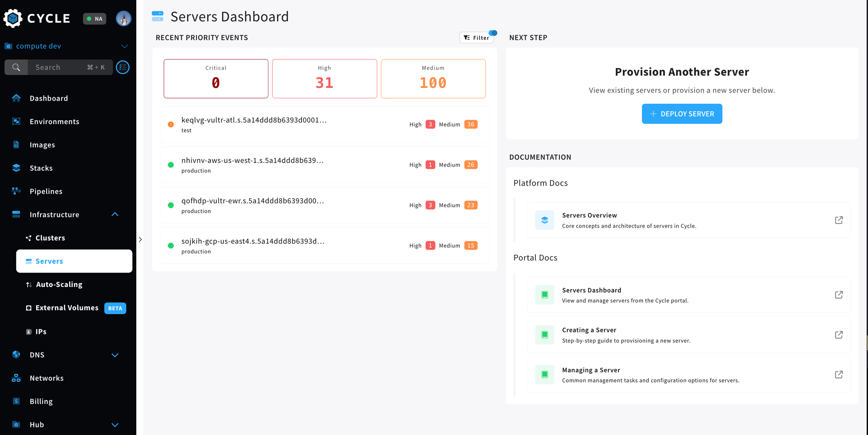
Task: Click the BETA tag next to External Volumes
Action: click(115, 308)
